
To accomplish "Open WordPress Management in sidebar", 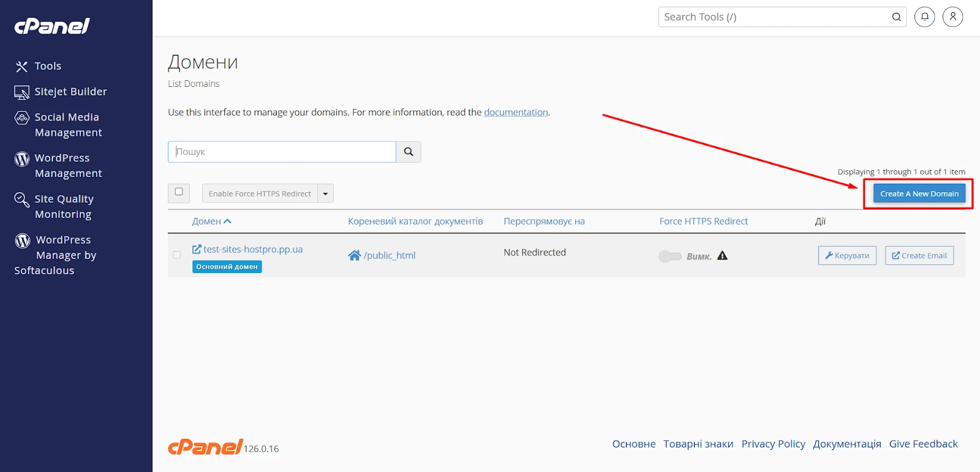I will [x=58, y=166].
